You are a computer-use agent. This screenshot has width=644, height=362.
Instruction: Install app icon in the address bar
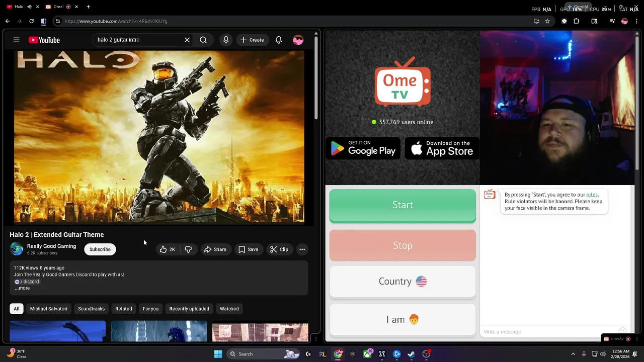(x=536, y=21)
